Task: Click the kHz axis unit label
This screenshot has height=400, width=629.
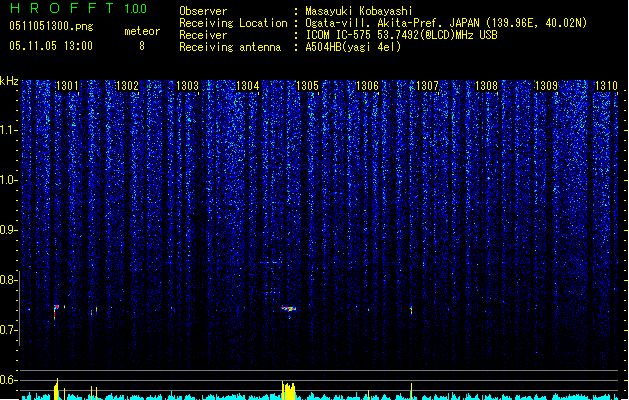Action: tap(9, 81)
